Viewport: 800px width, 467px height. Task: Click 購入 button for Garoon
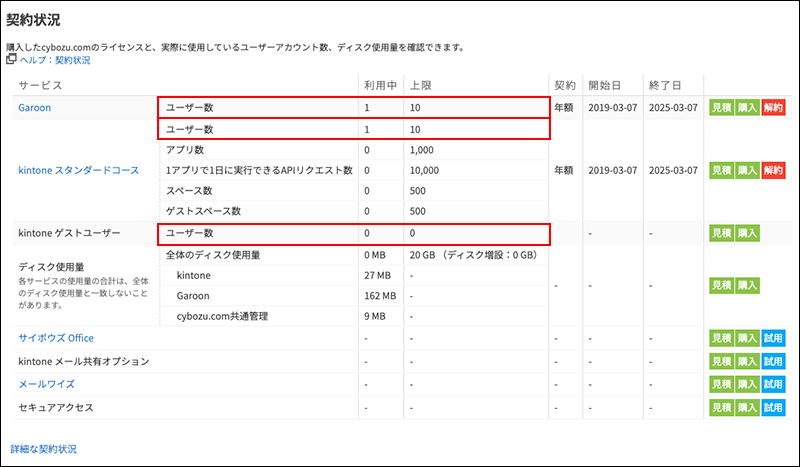click(x=747, y=107)
